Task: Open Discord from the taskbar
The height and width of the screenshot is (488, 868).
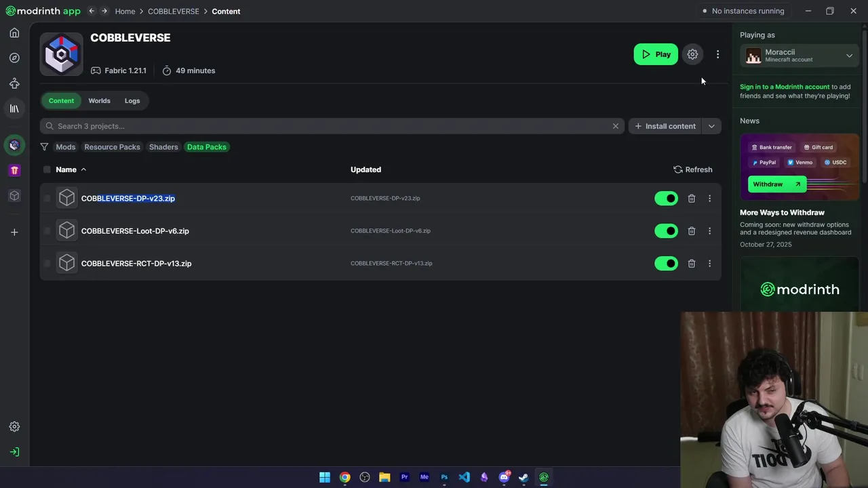Action: (504, 477)
